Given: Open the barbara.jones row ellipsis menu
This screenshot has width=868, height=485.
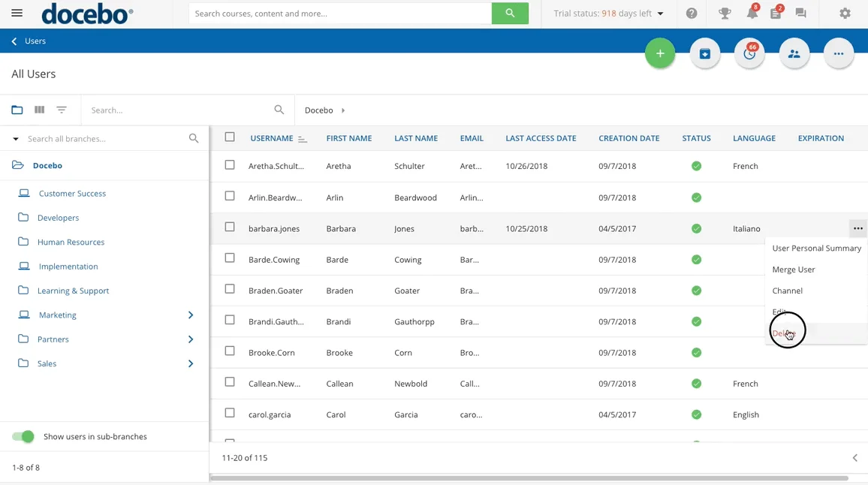Looking at the screenshot, I should click(x=857, y=228).
